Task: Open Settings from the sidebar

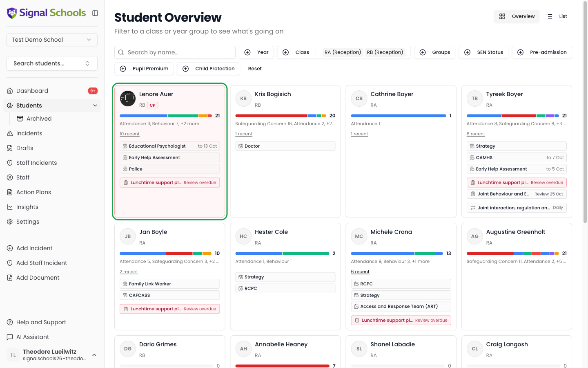Action: coord(52,222)
